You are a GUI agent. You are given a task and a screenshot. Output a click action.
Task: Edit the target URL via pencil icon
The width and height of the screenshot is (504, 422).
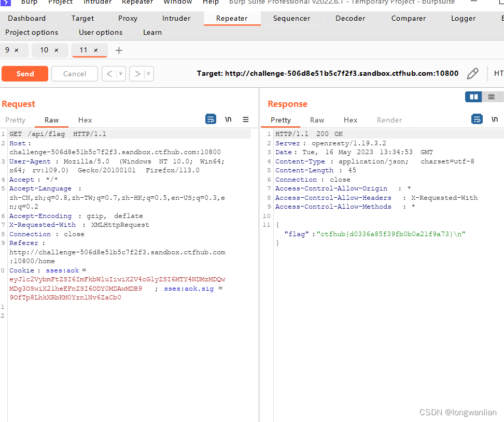(x=472, y=73)
